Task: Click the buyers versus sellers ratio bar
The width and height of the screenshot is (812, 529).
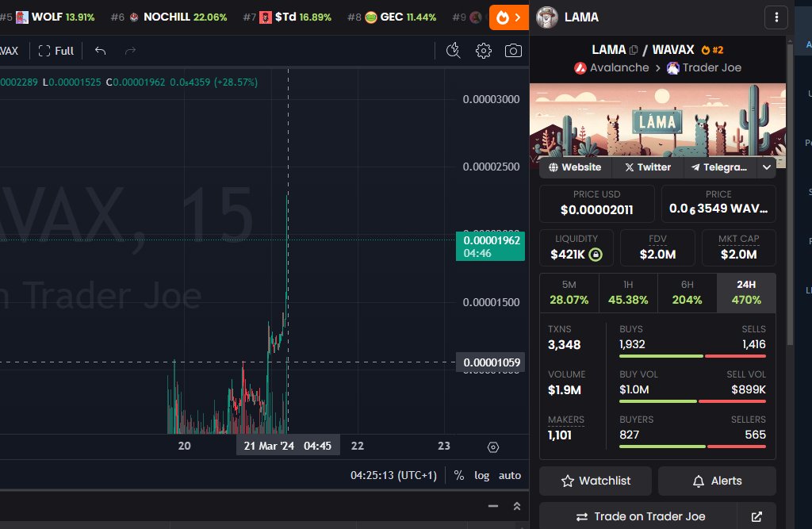Action: [x=692, y=447]
